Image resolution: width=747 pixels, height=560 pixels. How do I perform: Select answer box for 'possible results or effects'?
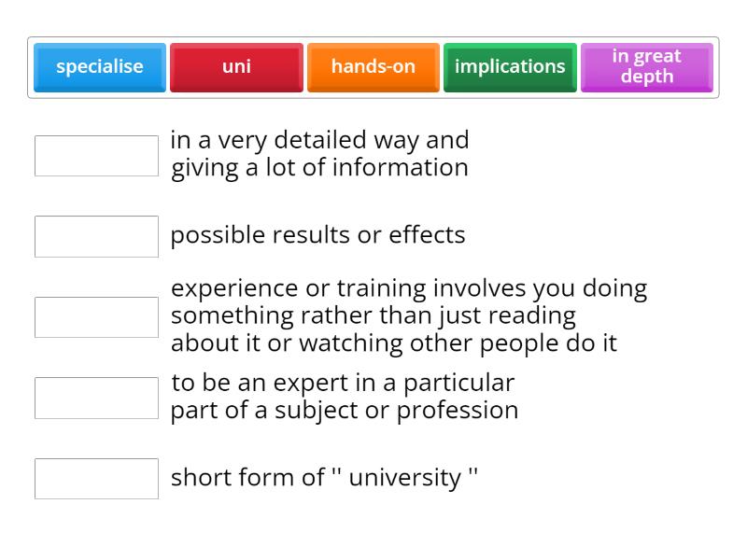click(97, 236)
